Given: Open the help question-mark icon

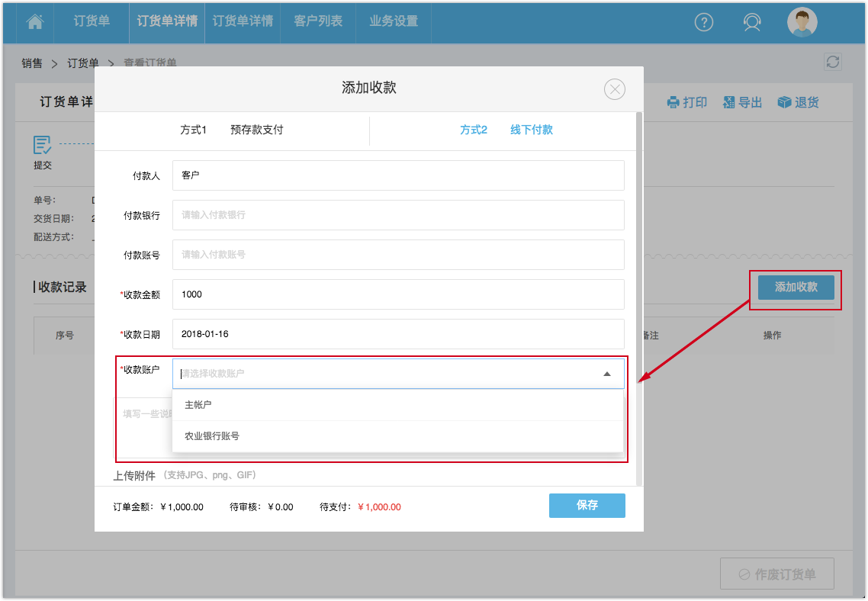Looking at the screenshot, I should pos(703,22).
